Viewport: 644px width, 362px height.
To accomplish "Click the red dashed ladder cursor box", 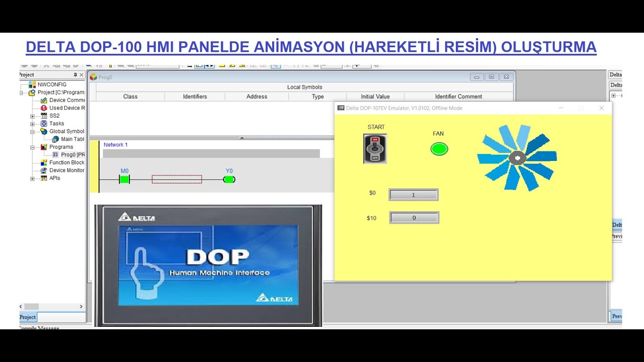I will click(177, 179).
